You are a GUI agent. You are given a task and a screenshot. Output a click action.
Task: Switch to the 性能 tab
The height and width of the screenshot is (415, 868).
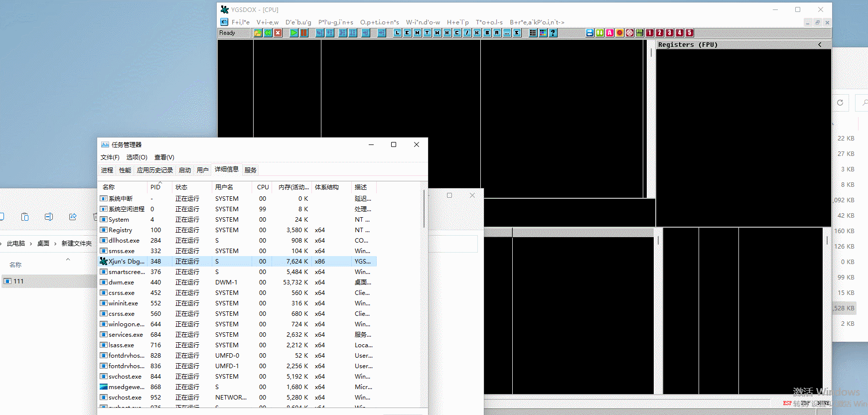125,170
